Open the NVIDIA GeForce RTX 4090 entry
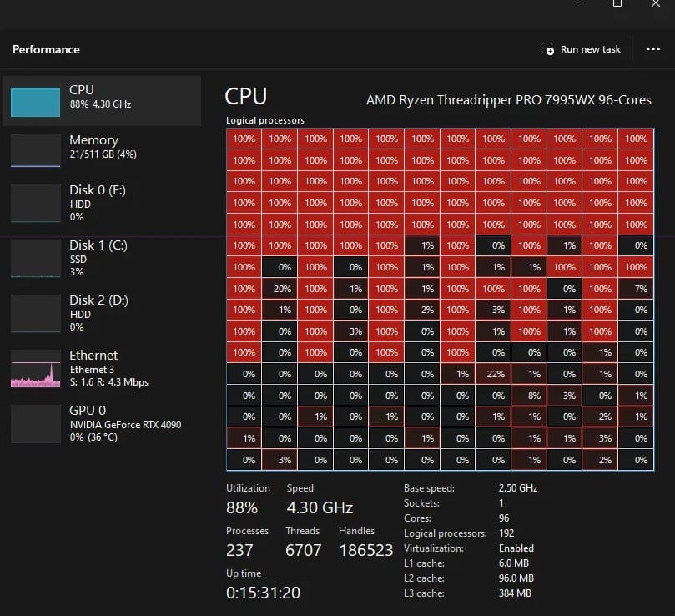Screen dimensions: 675x616 tap(102, 423)
